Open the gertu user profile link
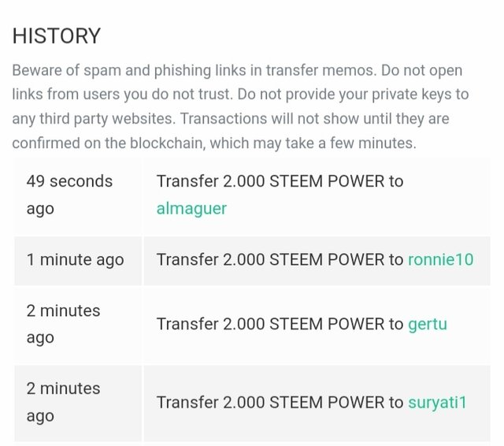Image resolution: width=504 pixels, height=446 pixels. click(428, 324)
